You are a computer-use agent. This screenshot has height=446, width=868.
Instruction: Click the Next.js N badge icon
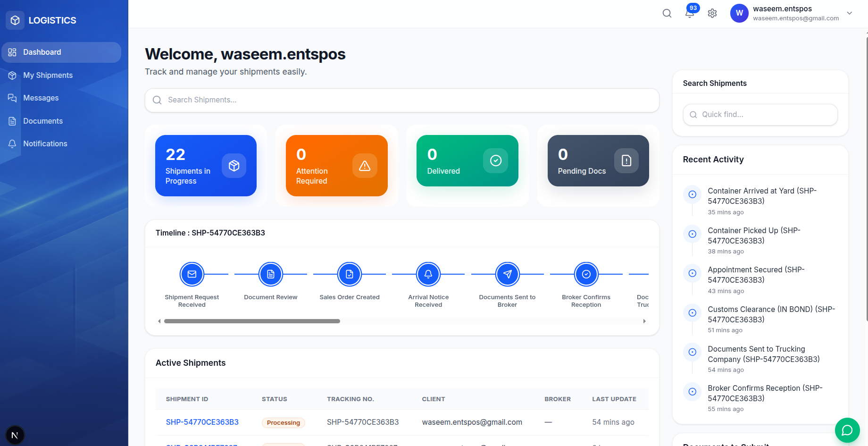(x=15, y=435)
